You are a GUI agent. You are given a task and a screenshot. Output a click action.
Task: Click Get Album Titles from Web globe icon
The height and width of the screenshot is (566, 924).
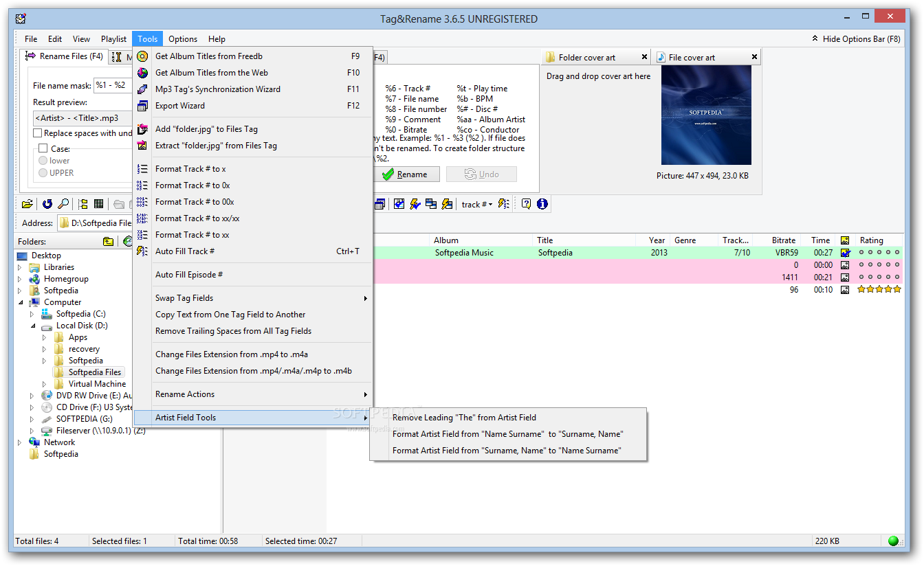(142, 73)
